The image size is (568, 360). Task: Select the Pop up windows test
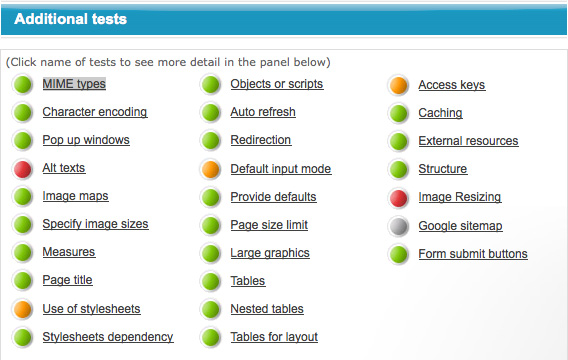click(x=86, y=140)
